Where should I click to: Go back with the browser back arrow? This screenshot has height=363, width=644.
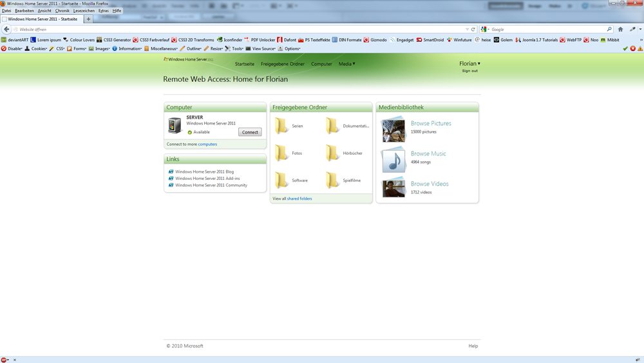pos(6,29)
